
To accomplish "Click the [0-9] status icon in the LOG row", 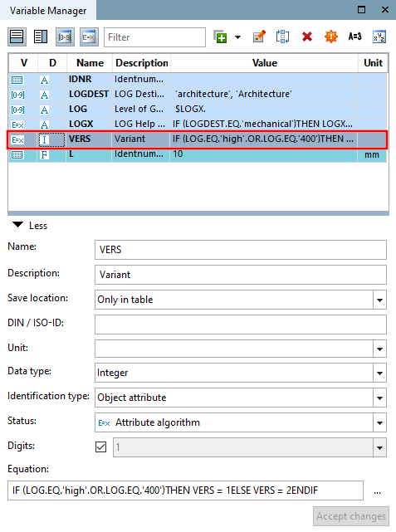I will tap(17, 110).
